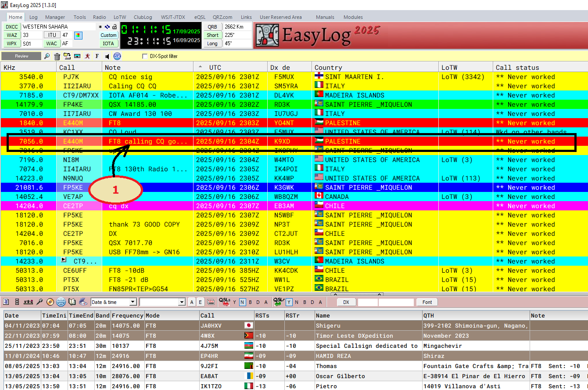Click the padlock icon beside DXCC field
The width and height of the screenshot is (588, 390).
(x=115, y=27)
